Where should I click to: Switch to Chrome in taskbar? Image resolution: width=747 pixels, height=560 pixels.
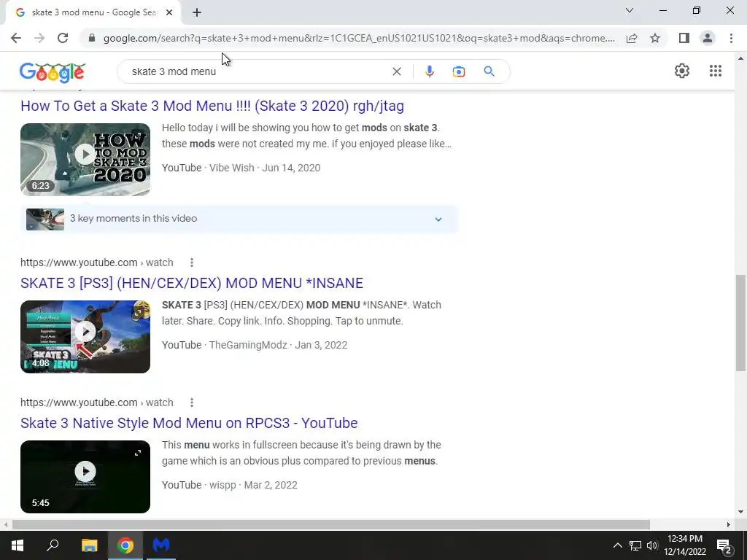[x=125, y=545]
